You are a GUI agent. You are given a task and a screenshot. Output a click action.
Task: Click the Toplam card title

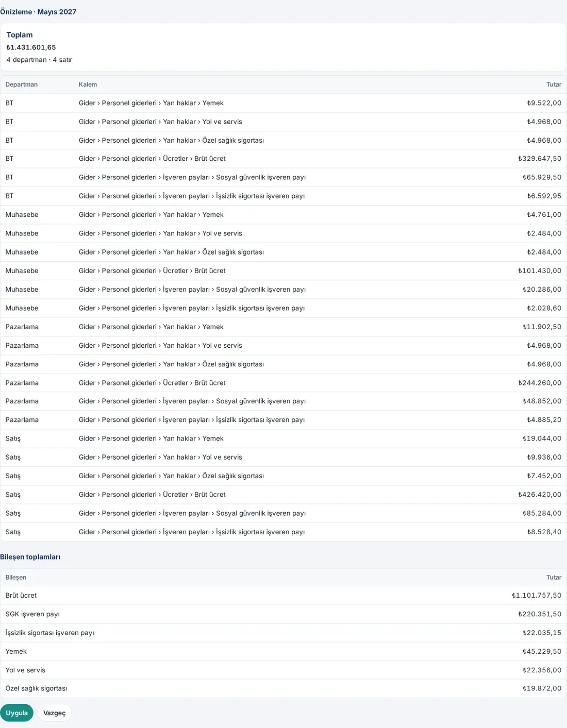[20, 35]
